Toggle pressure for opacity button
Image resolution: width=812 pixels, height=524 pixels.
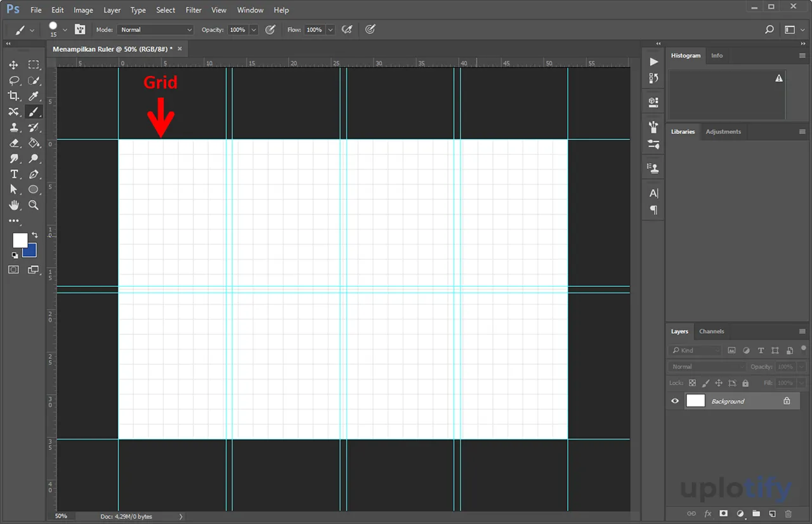click(x=270, y=29)
